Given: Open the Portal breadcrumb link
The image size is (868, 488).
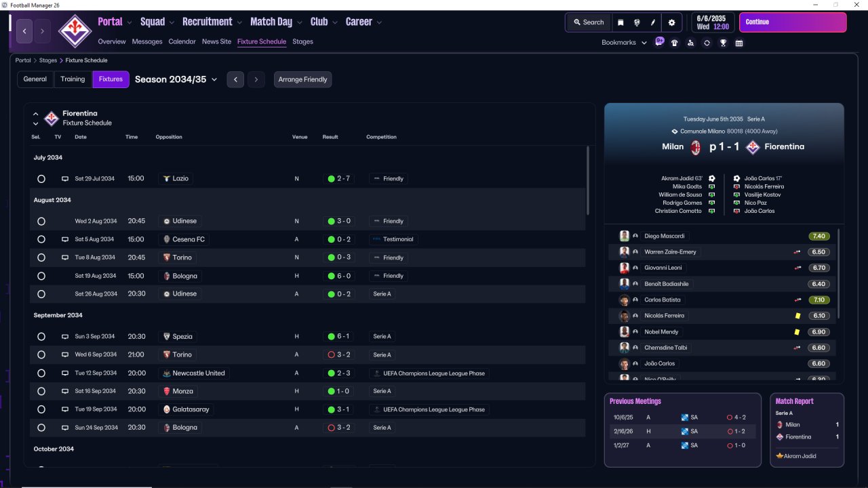Looking at the screenshot, I should [x=23, y=60].
